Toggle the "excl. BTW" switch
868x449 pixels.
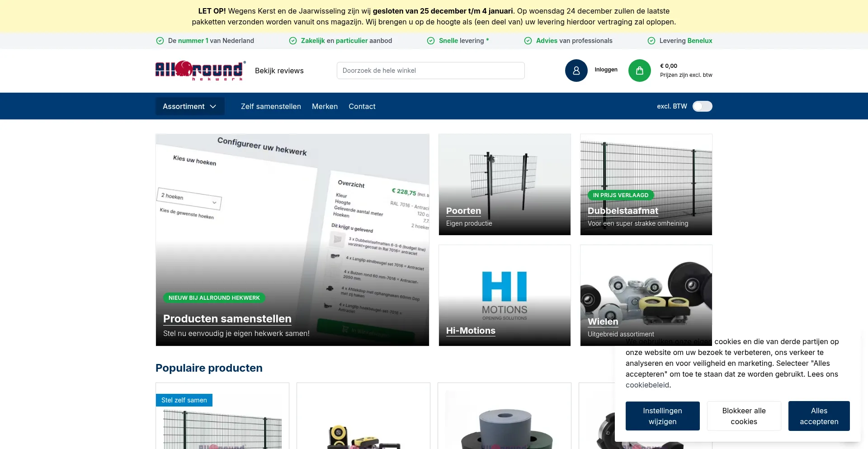[x=703, y=106]
